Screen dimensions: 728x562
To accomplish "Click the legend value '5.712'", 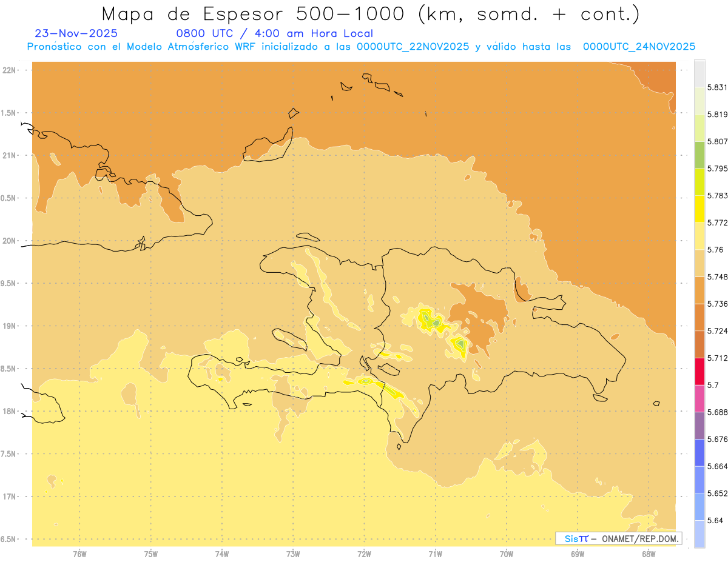I will tap(717, 358).
